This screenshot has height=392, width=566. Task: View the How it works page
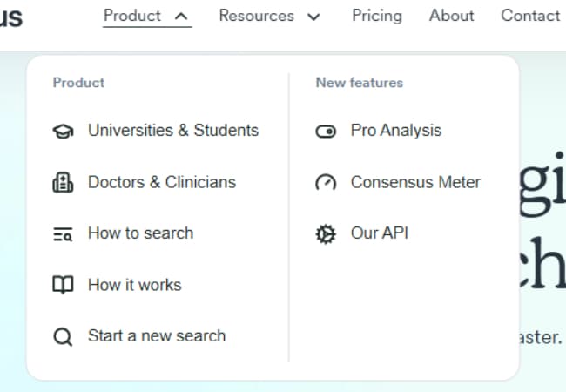pos(135,285)
